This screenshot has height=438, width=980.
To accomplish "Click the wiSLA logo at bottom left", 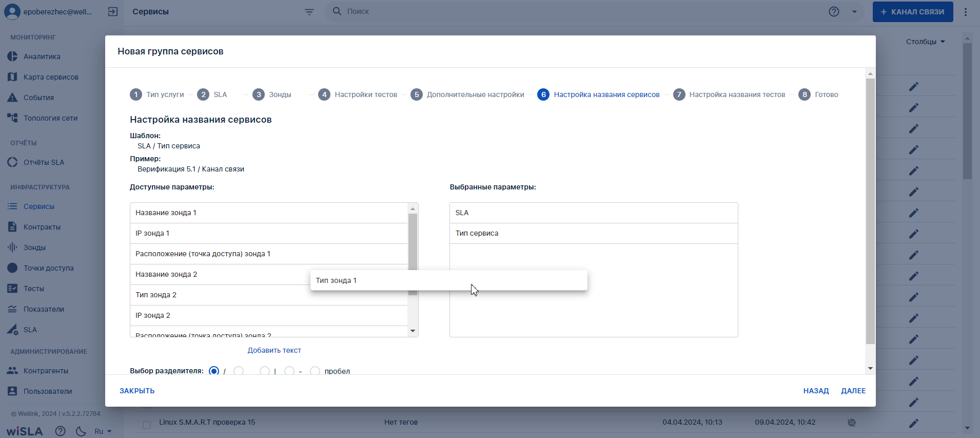I will tap(25, 431).
